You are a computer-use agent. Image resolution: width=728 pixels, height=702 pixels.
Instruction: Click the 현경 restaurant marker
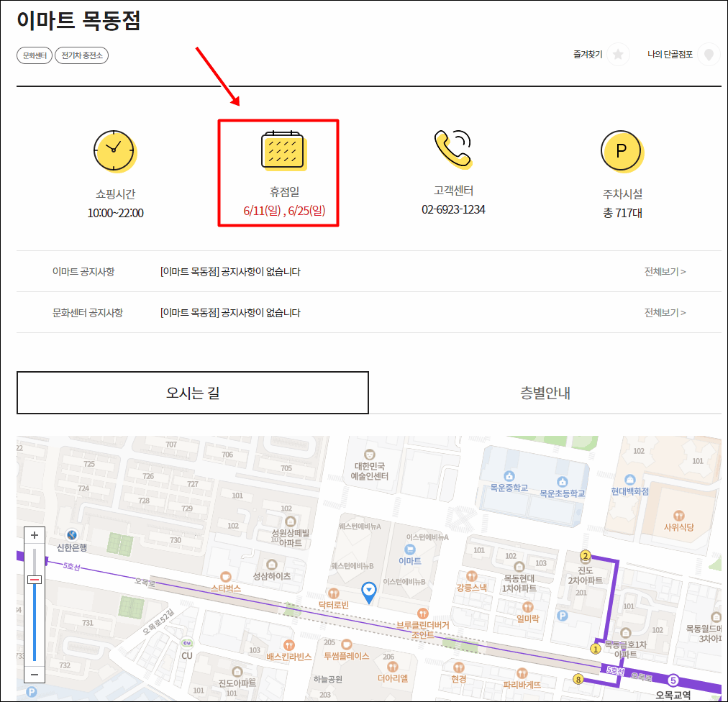[x=459, y=667]
